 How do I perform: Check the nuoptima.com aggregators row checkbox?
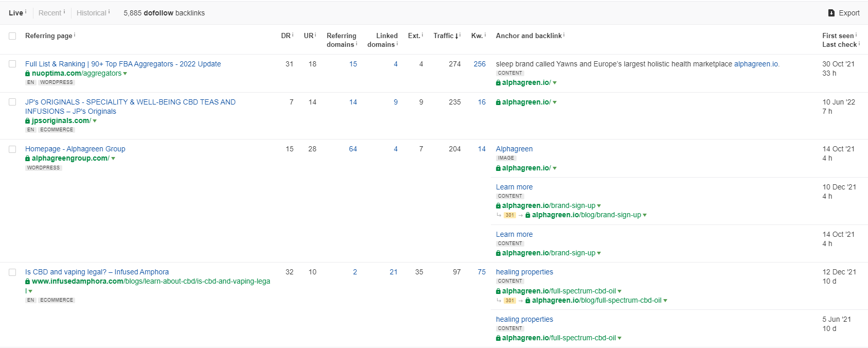(12, 64)
